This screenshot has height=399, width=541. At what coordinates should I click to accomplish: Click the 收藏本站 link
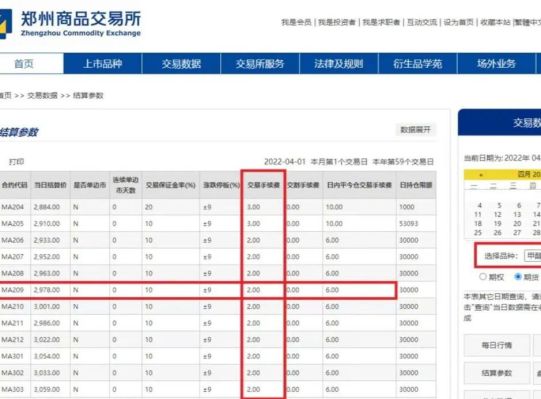pyautogui.click(x=495, y=22)
